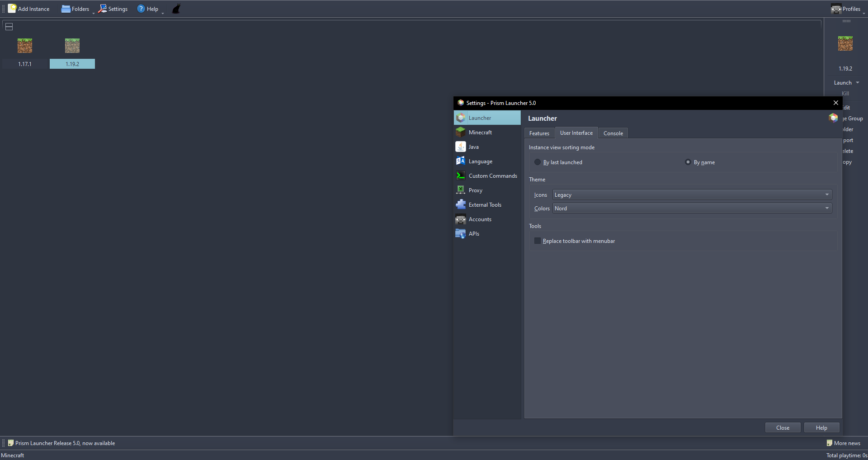This screenshot has height=460, width=868.
Task: Switch to the Console tab
Action: tap(613, 133)
